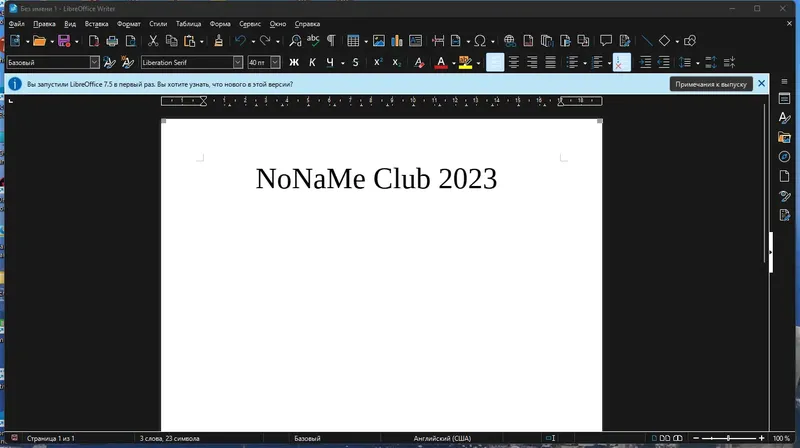
Task: Toggle underline (Ч)
Action: click(x=330, y=62)
